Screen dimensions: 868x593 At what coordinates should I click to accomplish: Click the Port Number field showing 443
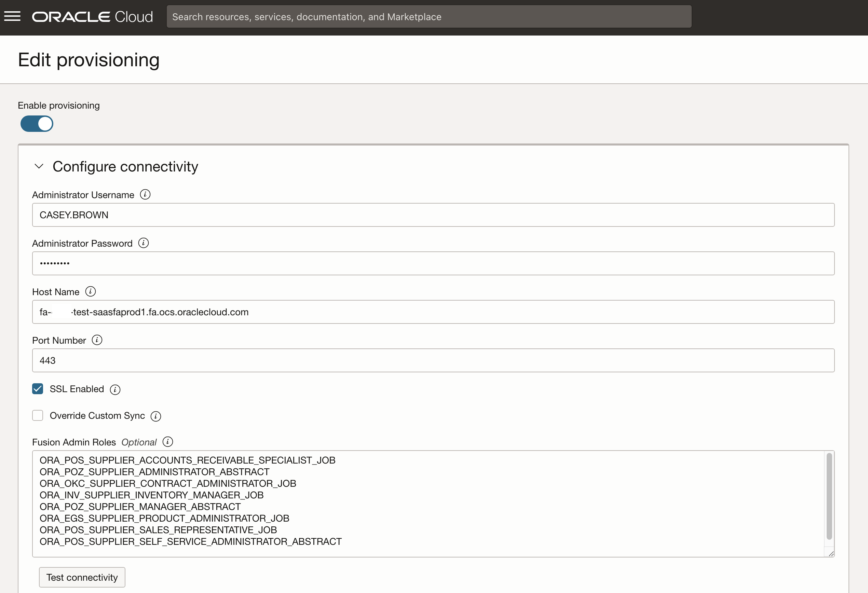(433, 360)
